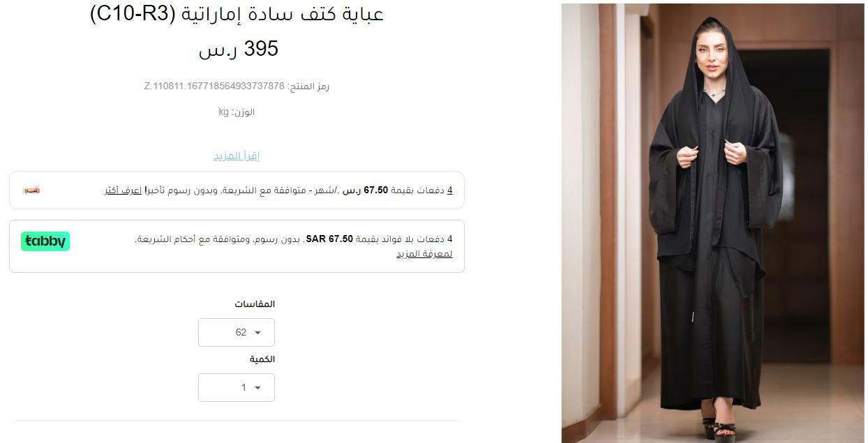Click the bold SAR 67.50 in tabby
Viewport: 868px width, 443px height.
329,239
